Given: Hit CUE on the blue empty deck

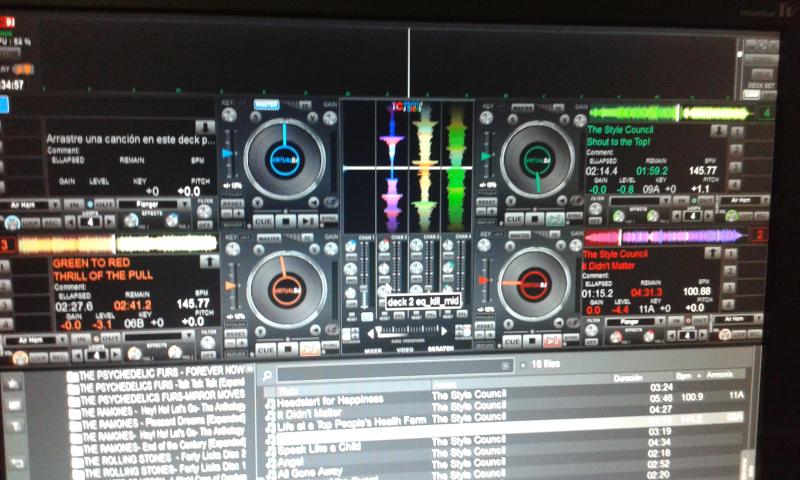Looking at the screenshot, I should (x=263, y=221).
